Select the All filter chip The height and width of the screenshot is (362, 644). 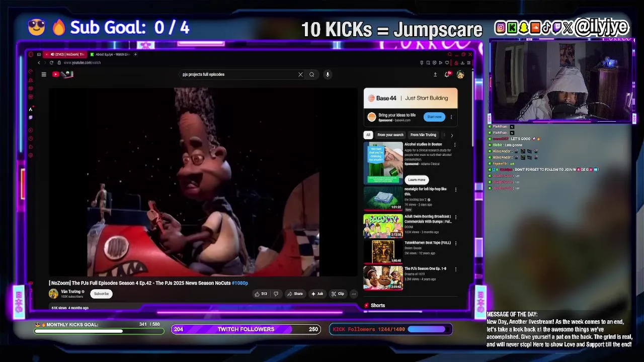tap(368, 135)
